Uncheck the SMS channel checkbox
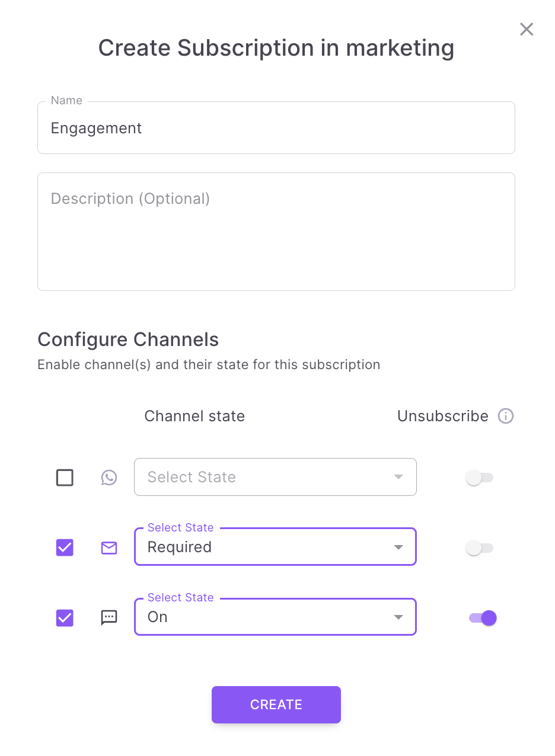 [x=65, y=618]
